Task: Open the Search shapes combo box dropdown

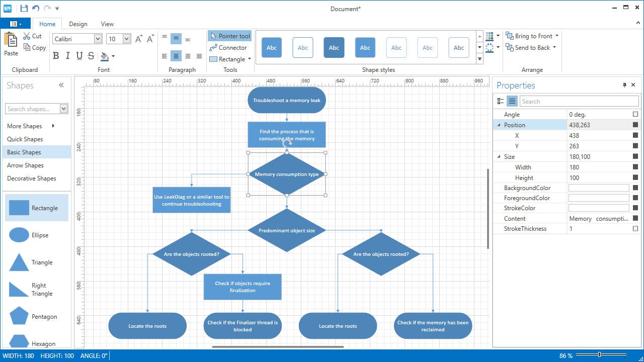Action: pyautogui.click(x=64, y=109)
